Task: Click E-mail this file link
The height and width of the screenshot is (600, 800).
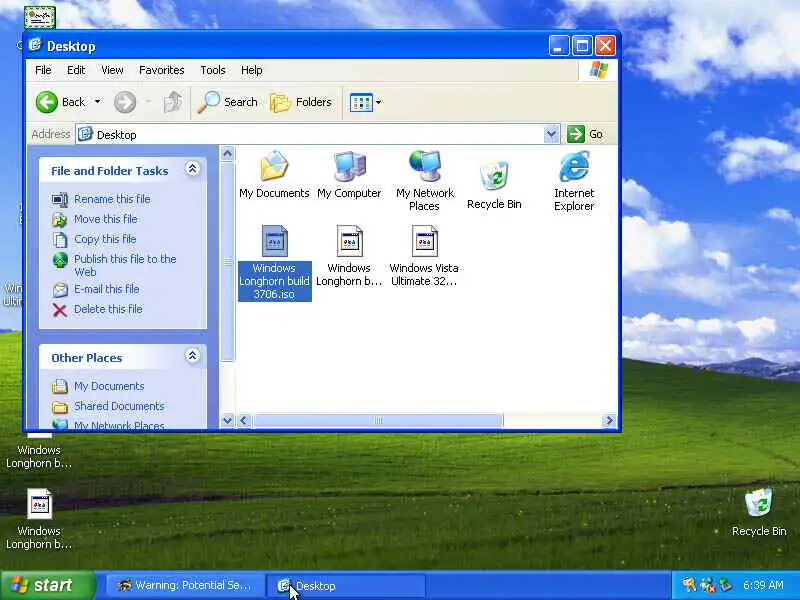Action: (107, 289)
